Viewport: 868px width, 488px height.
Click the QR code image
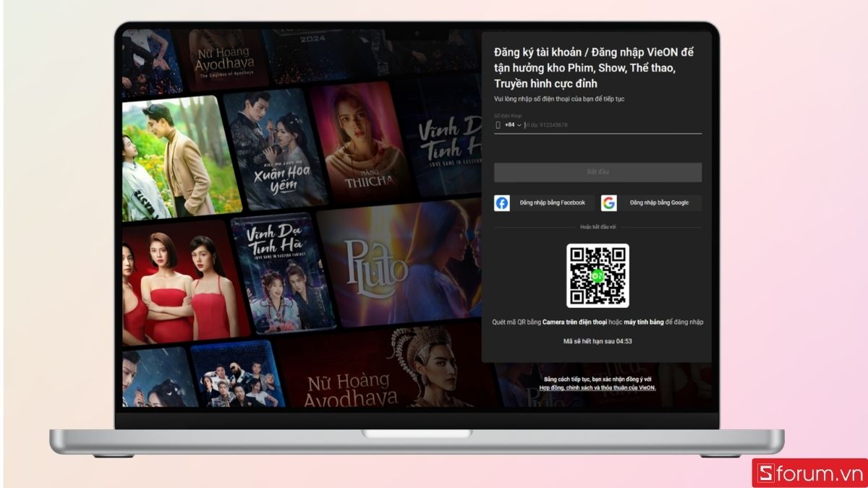(597, 276)
